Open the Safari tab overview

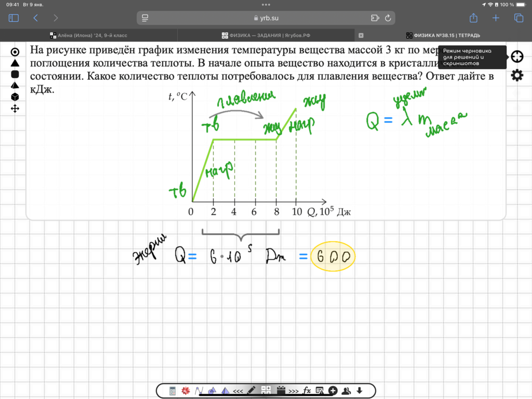click(x=519, y=18)
